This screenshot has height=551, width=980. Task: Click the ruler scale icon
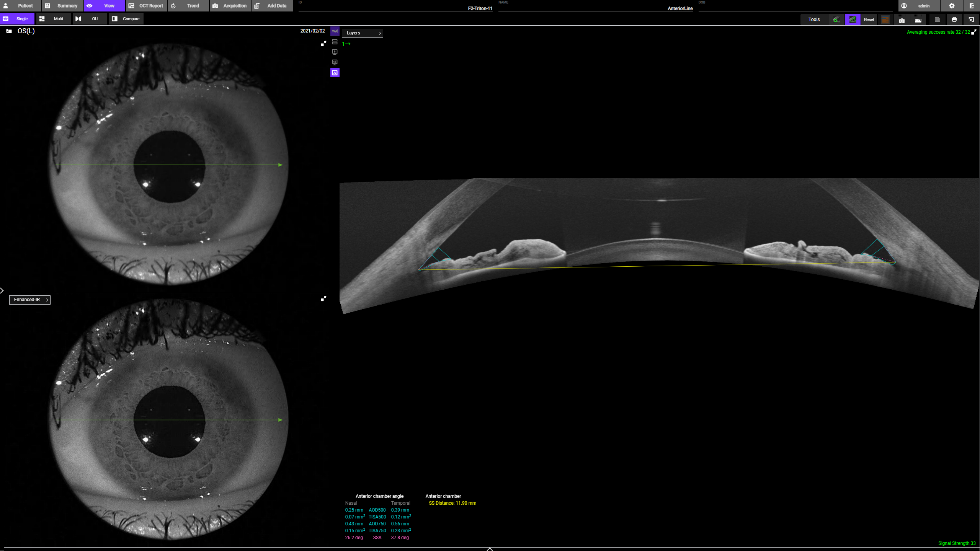tap(918, 20)
